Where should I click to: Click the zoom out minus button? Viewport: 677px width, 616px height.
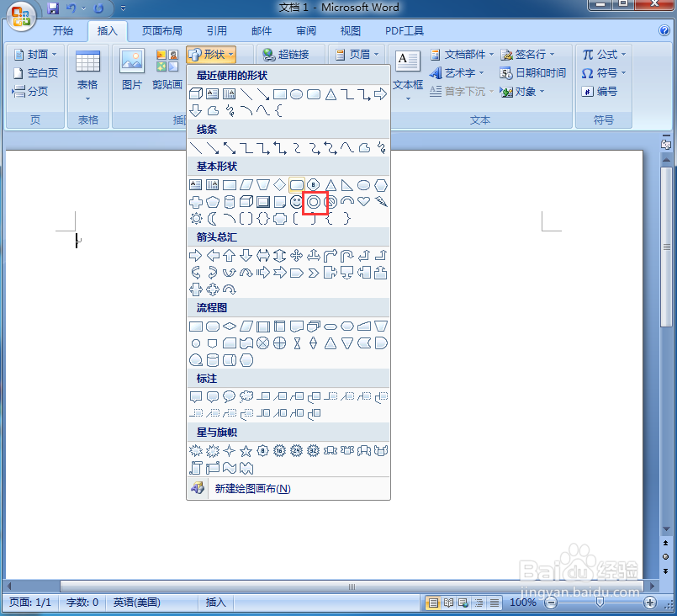[x=551, y=603]
